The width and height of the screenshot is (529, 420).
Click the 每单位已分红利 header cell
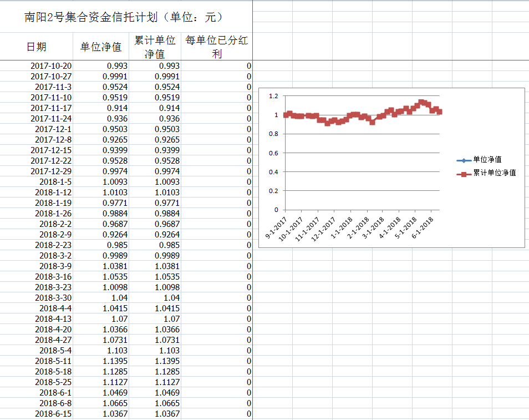coord(217,47)
